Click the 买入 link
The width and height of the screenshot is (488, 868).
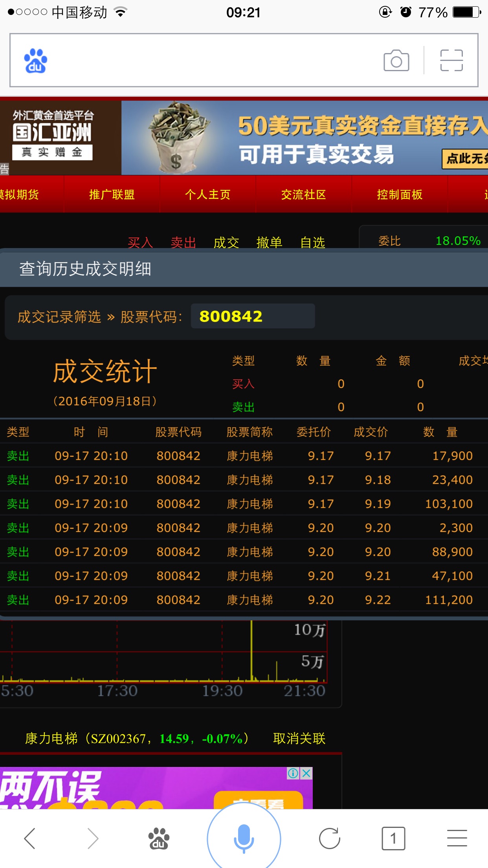[x=140, y=242]
